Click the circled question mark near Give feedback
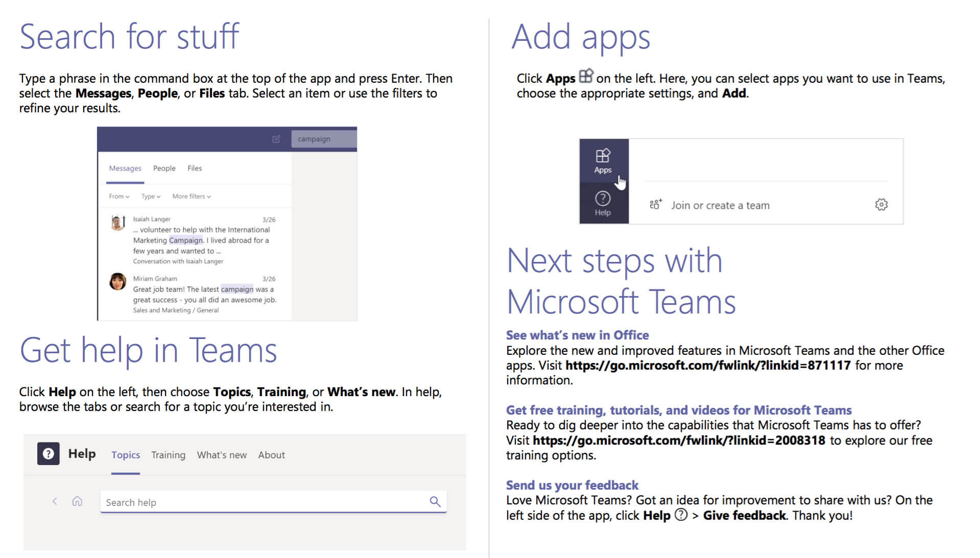The width and height of the screenshot is (980, 558). coord(681,515)
